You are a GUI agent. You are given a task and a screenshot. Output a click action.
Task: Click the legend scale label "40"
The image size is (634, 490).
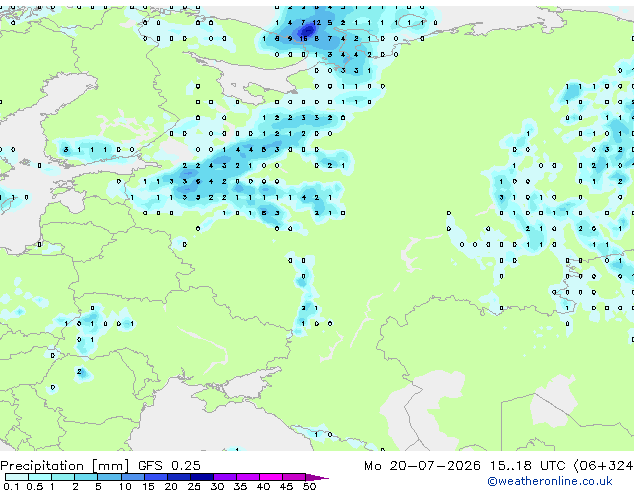point(263,486)
